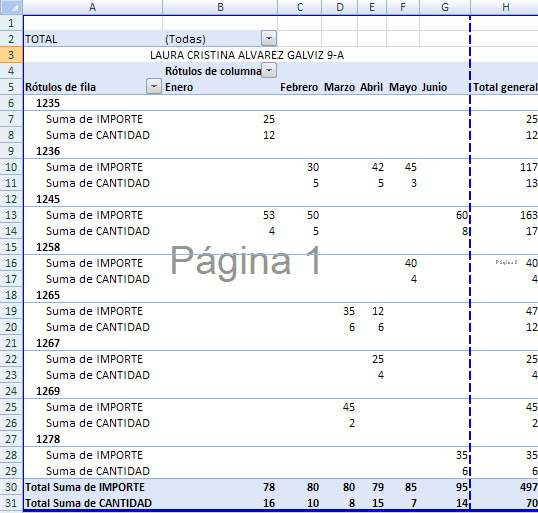538x513 pixels.
Task: Click the select-all corner of the sheet
Action: 11,7
